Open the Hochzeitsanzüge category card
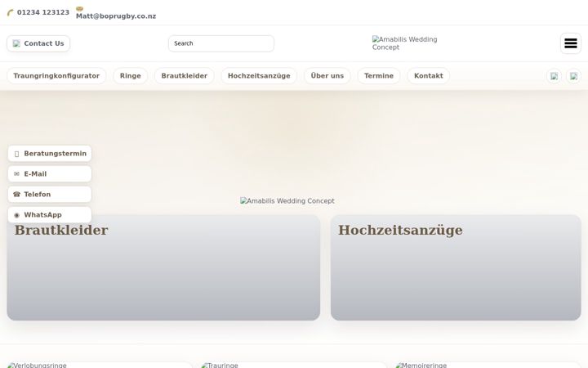Image resolution: width=588 pixels, height=368 pixels. pyautogui.click(x=456, y=267)
